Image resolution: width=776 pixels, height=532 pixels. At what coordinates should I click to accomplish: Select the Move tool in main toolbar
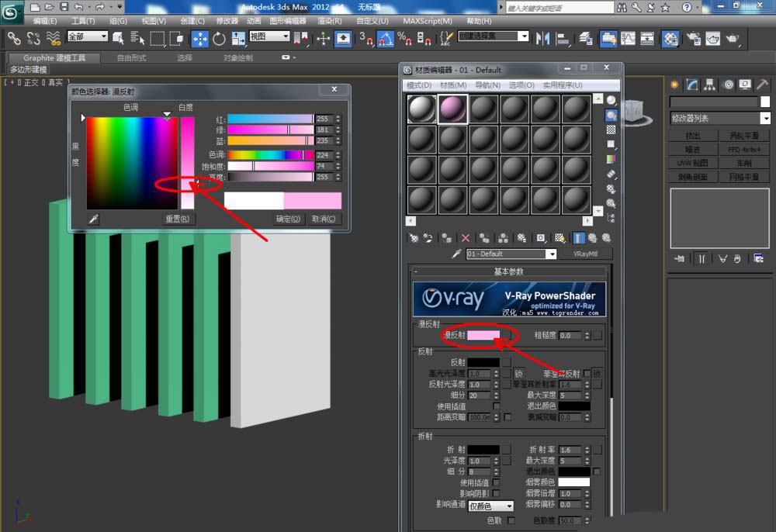coord(199,38)
